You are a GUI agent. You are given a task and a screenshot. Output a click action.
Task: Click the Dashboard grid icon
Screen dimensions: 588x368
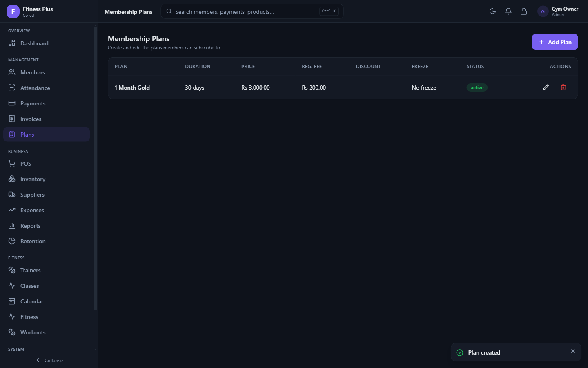pyautogui.click(x=12, y=43)
